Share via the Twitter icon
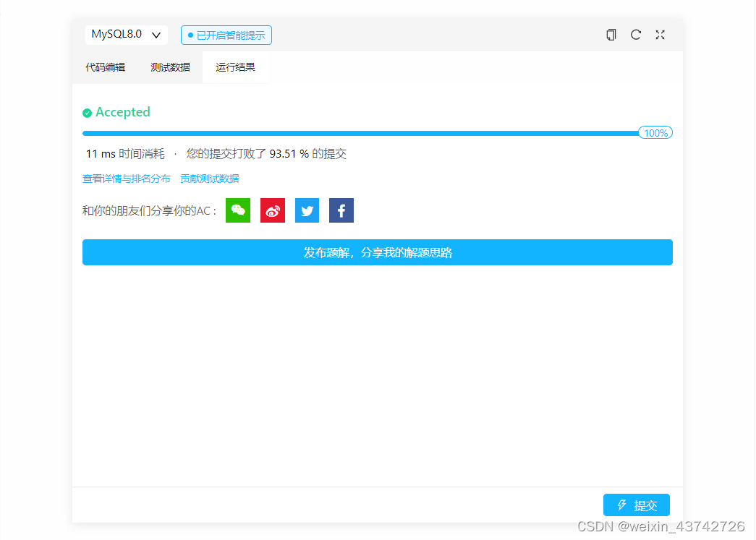Viewport: 756px width, 540px height. [x=307, y=210]
